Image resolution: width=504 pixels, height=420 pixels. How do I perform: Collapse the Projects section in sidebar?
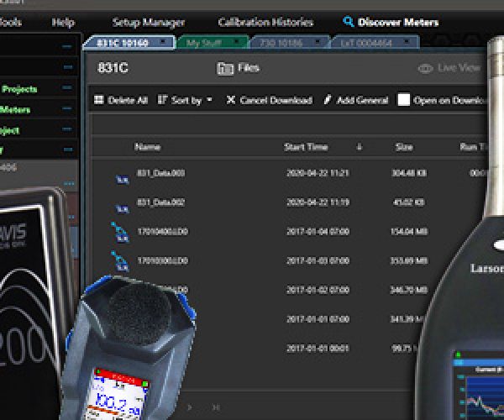(x=67, y=87)
